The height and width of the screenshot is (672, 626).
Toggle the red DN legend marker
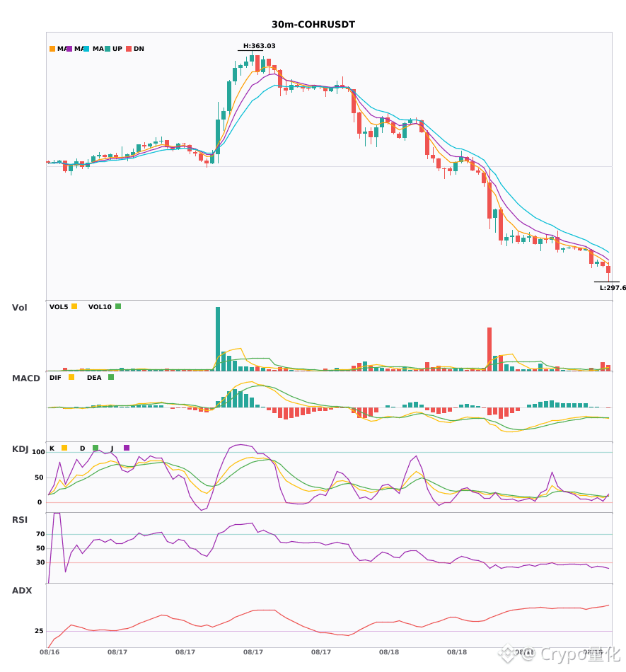[x=129, y=49]
